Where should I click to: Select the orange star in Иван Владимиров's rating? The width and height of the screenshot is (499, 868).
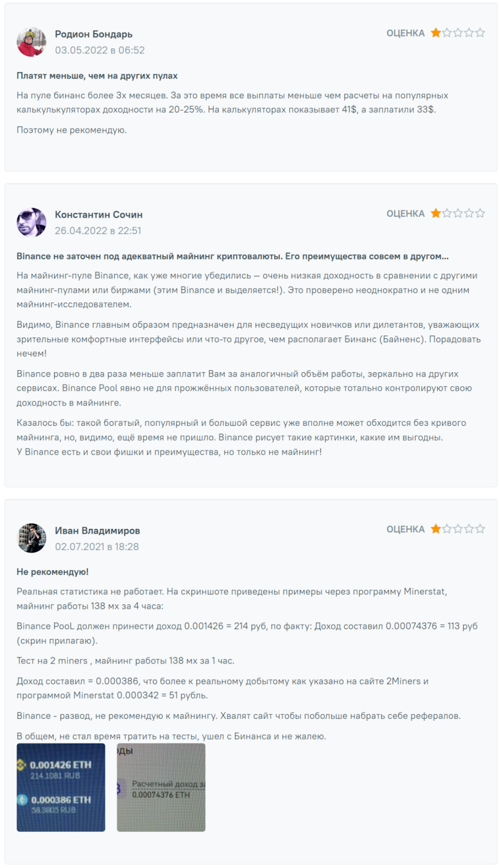(436, 529)
